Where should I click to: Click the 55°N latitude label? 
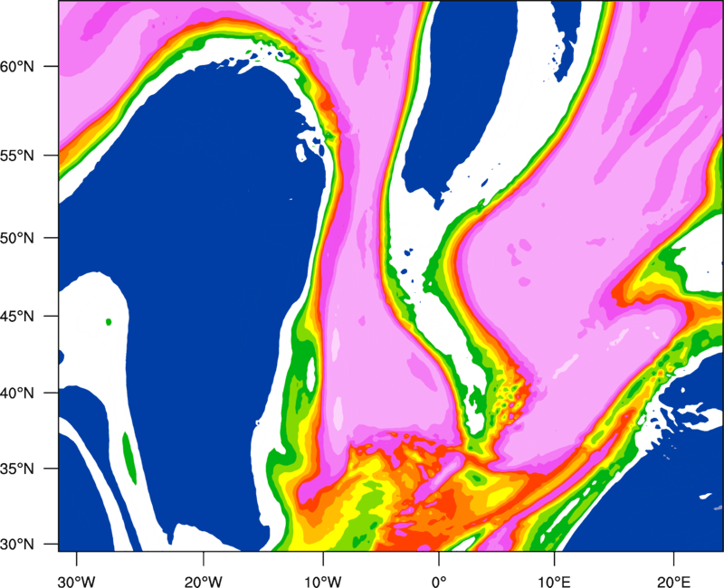point(17,156)
